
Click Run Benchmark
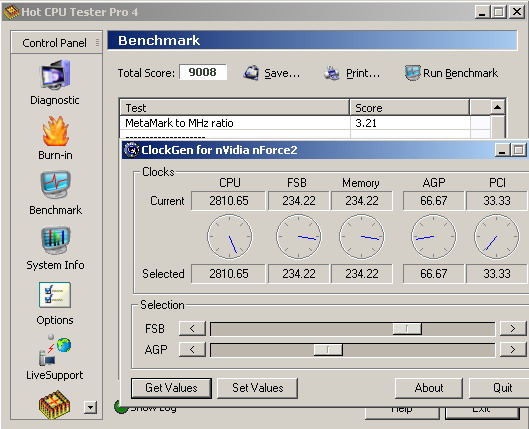(x=451, y=73)
